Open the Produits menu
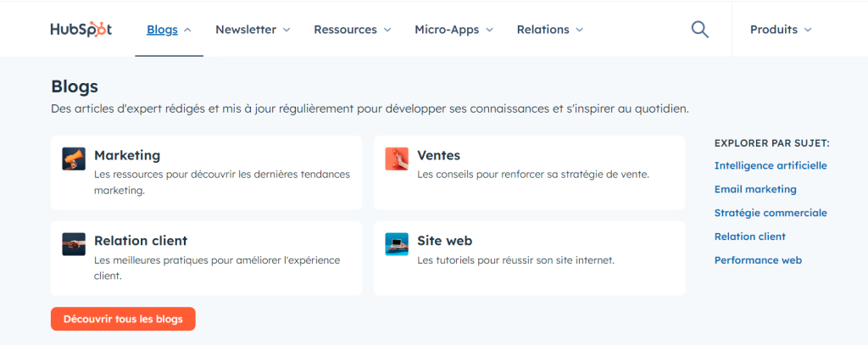868x345 pixels. pyautogui.click(x=781, y=30)
